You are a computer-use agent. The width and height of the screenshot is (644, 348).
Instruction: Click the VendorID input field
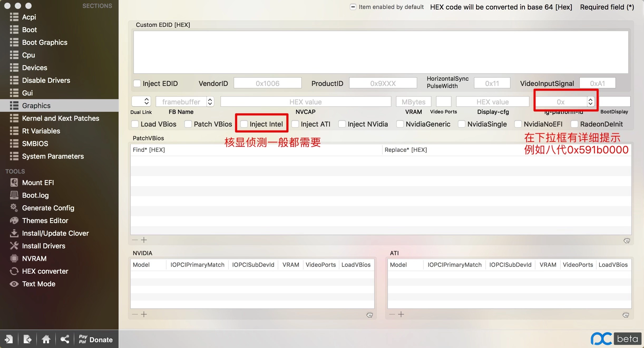pos(267,83)
